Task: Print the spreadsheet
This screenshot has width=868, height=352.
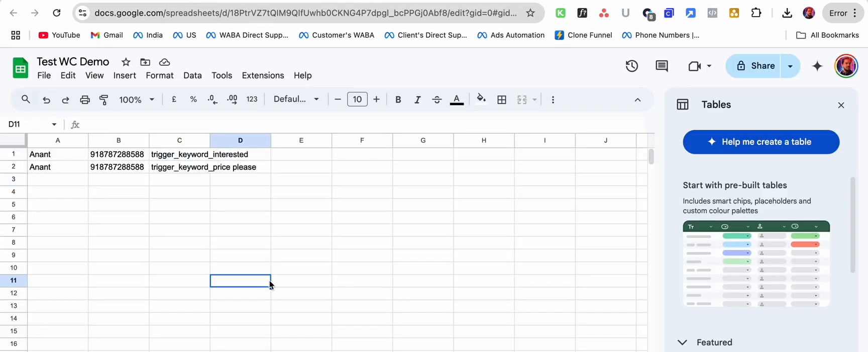Action: click(x=85, y=100)
